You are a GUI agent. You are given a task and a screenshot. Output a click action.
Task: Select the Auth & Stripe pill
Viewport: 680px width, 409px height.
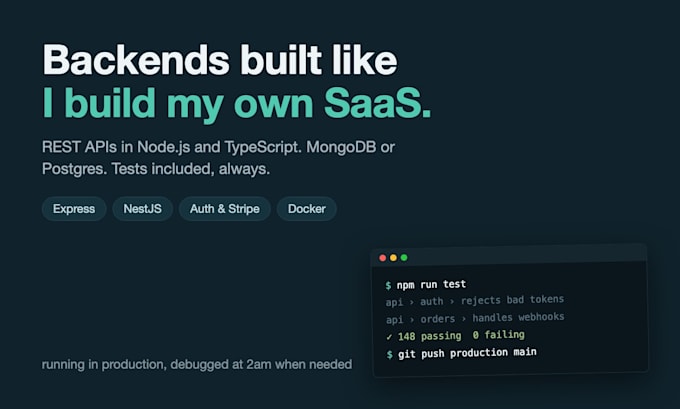pyautogui.click(x=225, y=209)
